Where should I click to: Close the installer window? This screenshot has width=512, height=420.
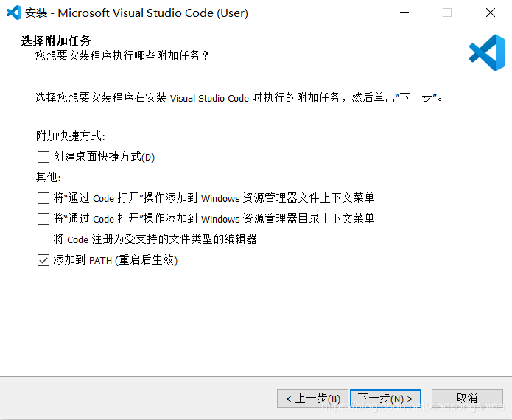491,13
